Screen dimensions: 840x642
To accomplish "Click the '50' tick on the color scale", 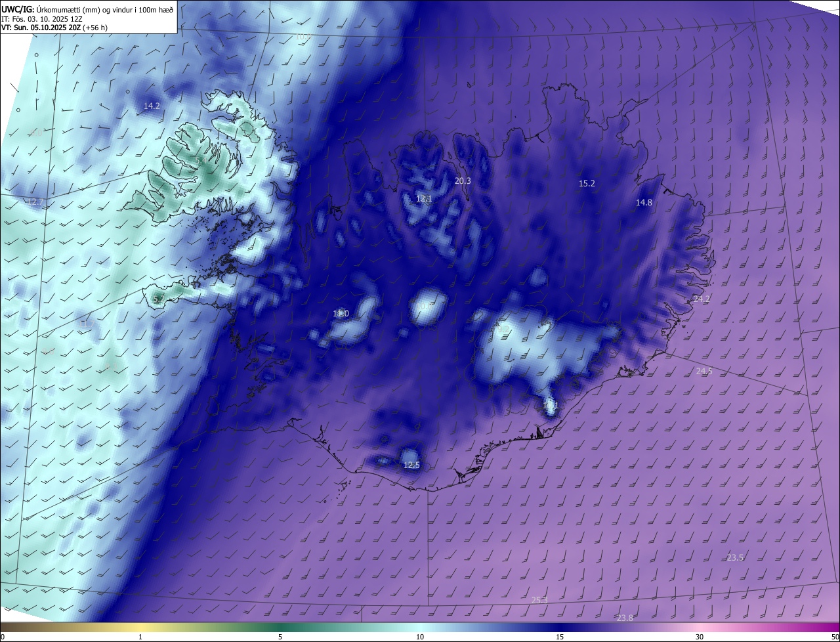I will [835, 637].
